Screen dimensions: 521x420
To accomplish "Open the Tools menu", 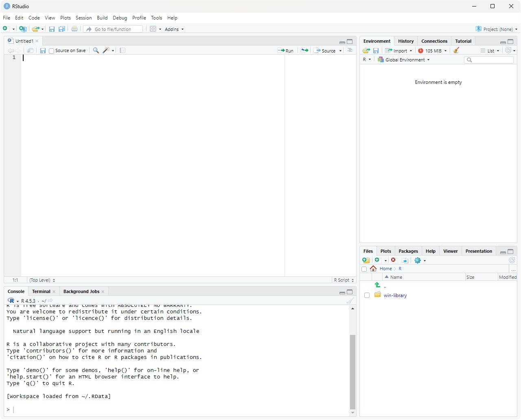I will click(x=156, y=18).
